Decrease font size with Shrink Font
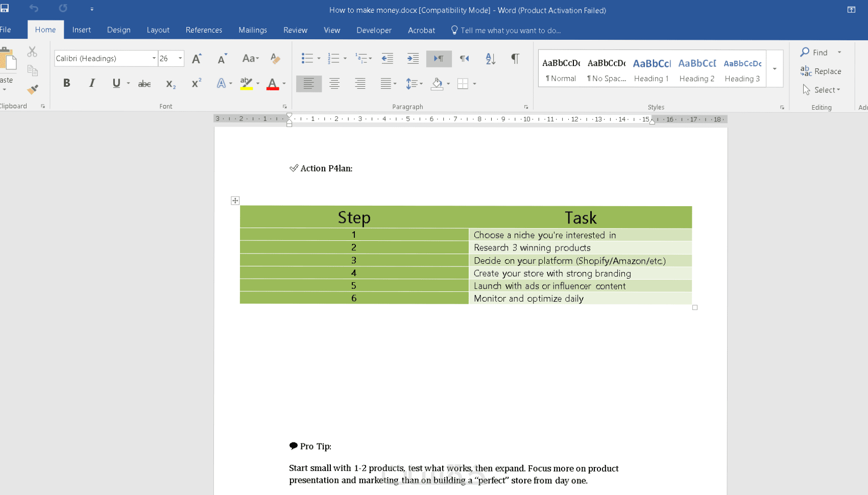Viewport: 868px width, 495px height. click(x=222, y=59)
